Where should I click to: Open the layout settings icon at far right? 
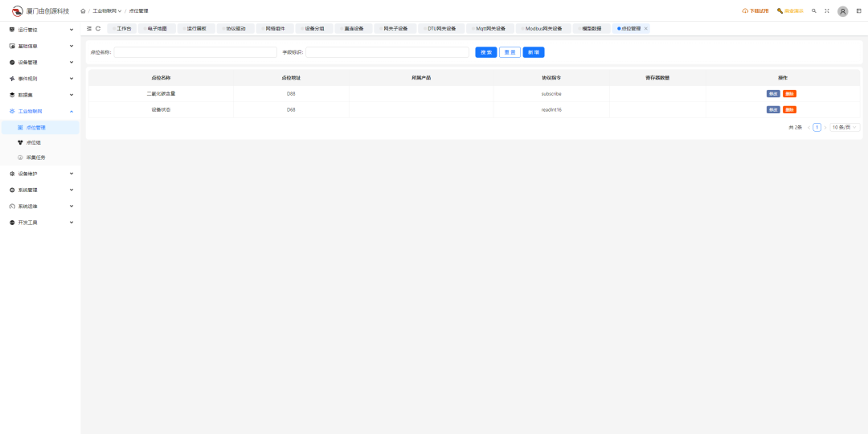[x=858, y=11]
